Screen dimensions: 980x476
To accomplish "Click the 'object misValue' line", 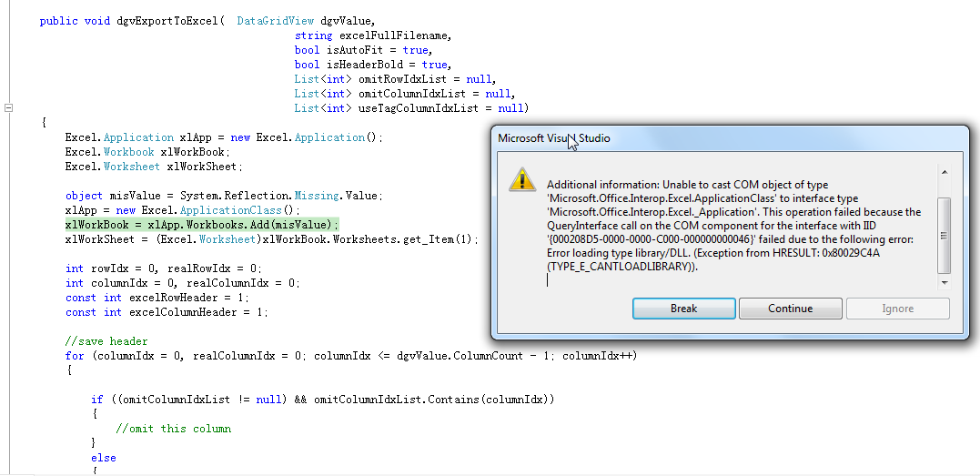I will [222, 196].
